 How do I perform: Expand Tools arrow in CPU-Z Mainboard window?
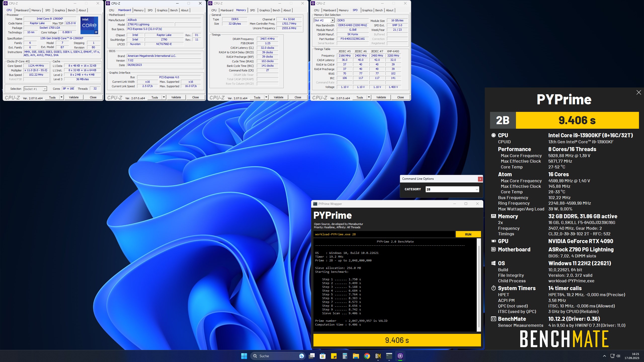click(164, 97)
